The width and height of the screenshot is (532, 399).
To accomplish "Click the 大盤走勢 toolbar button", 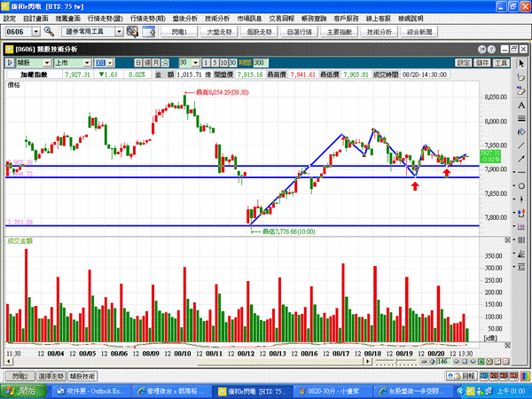I will pyautogui.click(x=219, y=32).
